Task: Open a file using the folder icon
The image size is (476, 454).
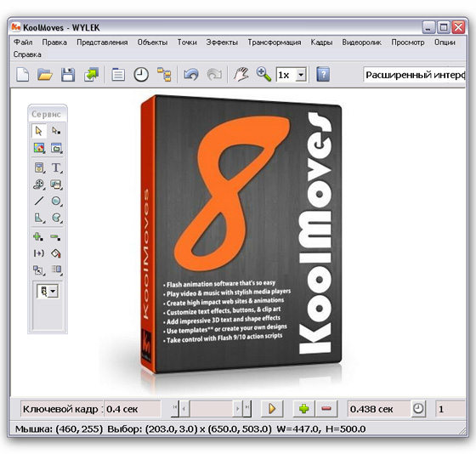Action: pos(45,75)
